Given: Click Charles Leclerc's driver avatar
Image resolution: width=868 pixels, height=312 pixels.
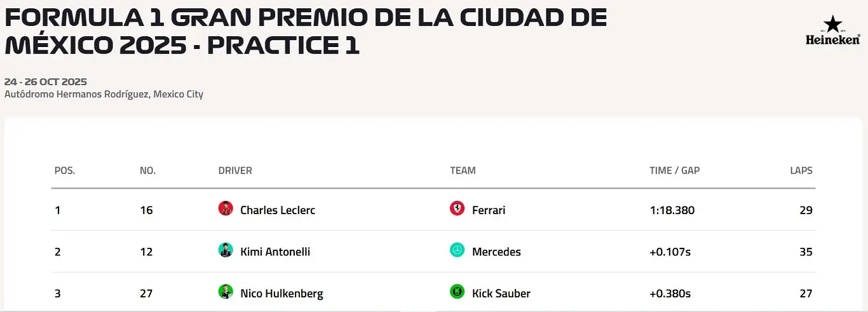Looking at the screenshot, I should [226, 208].
